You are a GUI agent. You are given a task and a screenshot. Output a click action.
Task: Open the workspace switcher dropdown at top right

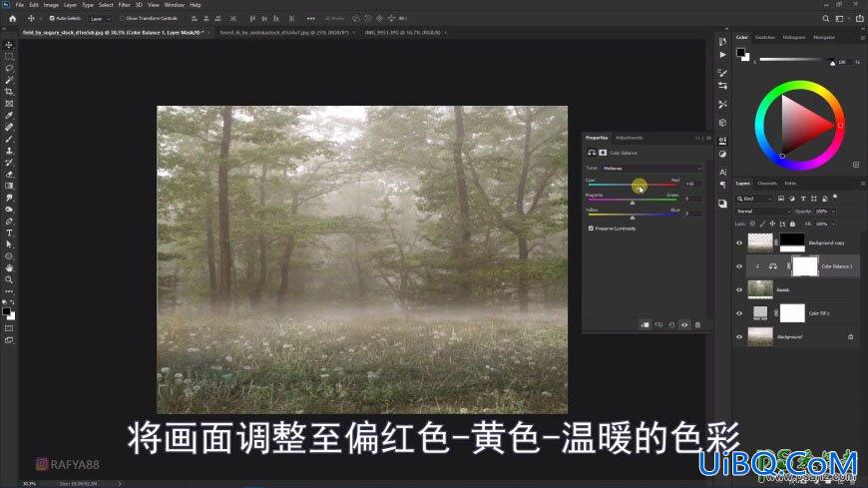tap(842, 18)
